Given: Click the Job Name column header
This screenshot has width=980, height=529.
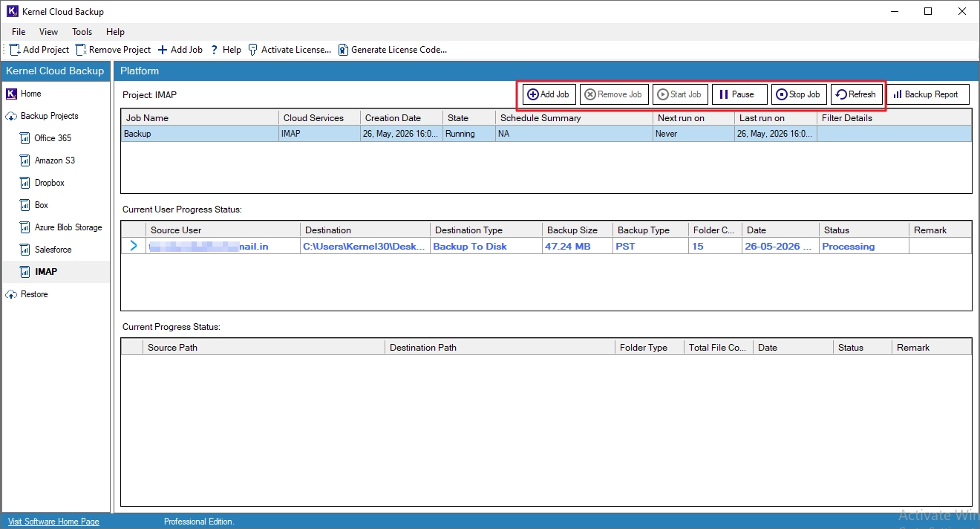Looking at the screenshot, I should click(200, 117).
